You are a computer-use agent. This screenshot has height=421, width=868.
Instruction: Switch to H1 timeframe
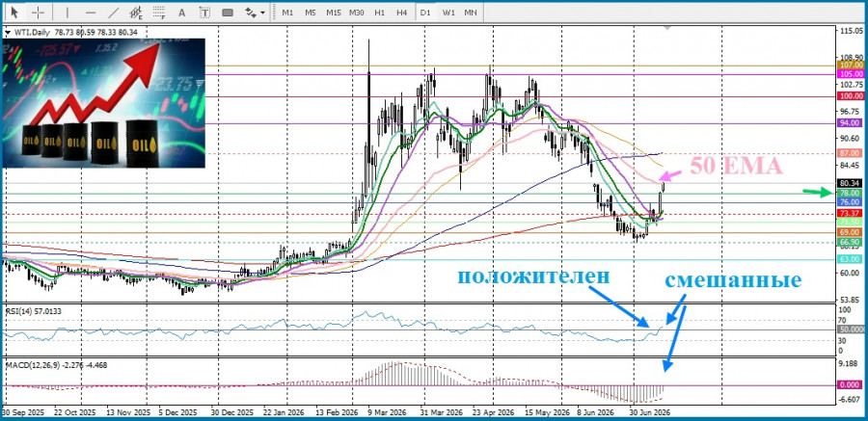pos(380,12)
